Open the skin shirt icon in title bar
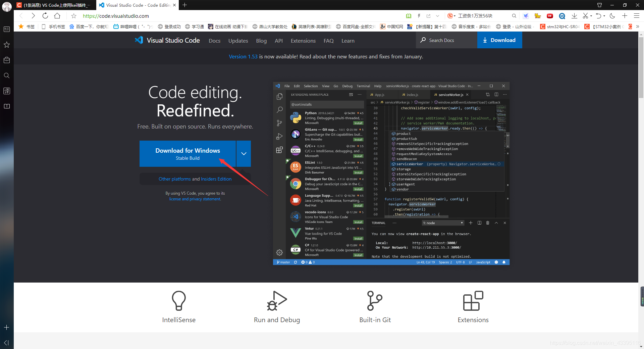This screenshot has height=349, width=644. pos(599,5)
